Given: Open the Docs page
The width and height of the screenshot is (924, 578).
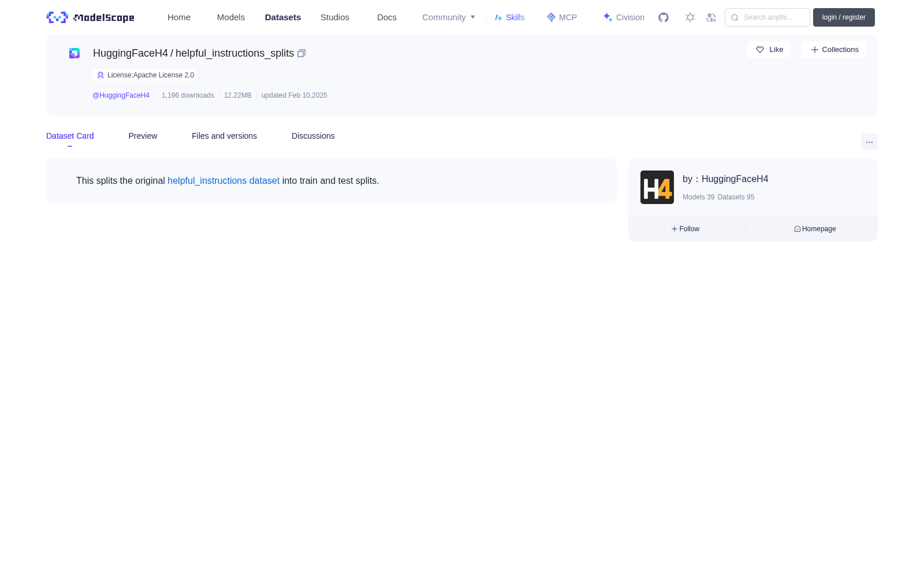Looking at the screenshot, I should coord(387,17).
